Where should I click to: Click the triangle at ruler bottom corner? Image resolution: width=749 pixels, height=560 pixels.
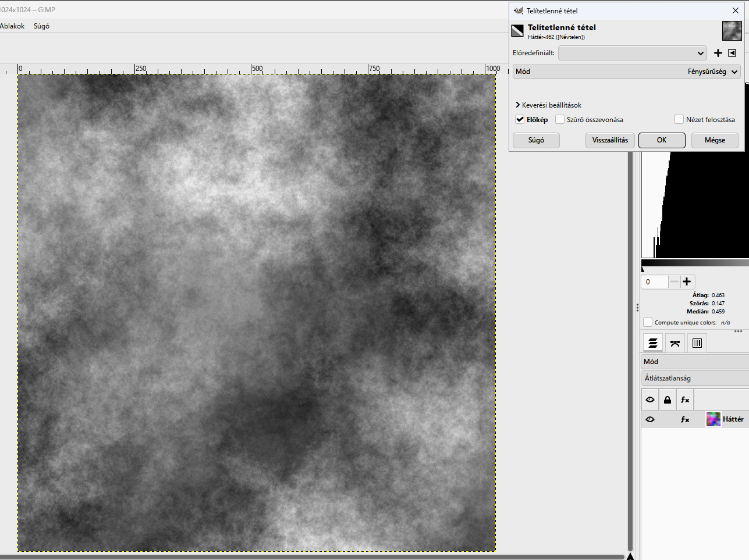click(630, 557)
